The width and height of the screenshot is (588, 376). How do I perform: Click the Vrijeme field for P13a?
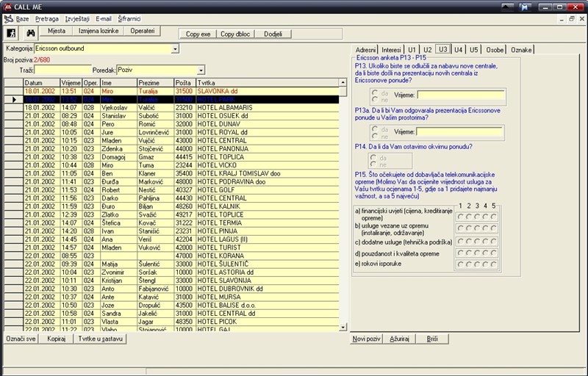460,132
